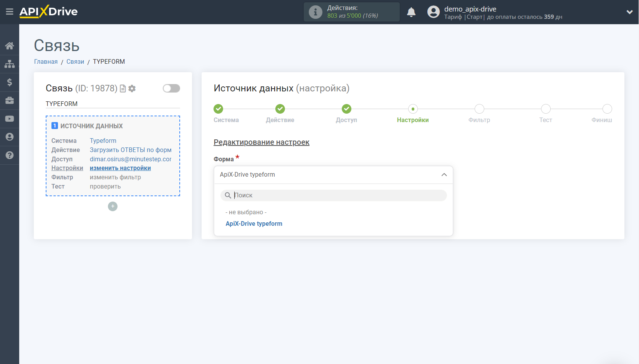Screen dimensions: 639x364
Task: Open the Связи breadcrumb link
Action: [x=75, y=62]
